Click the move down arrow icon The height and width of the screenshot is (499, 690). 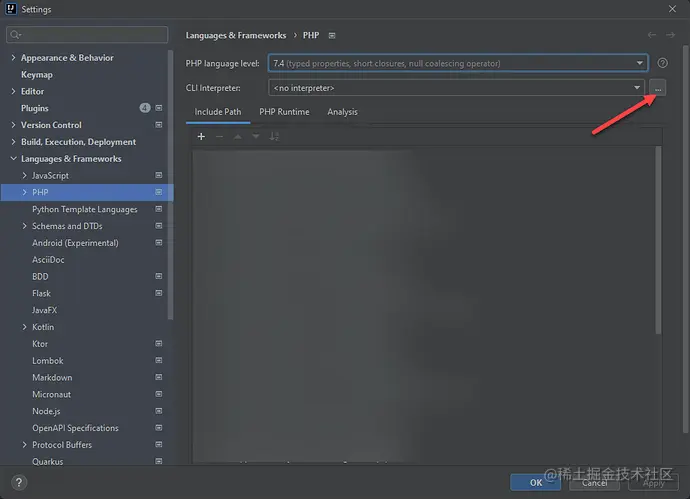[x=256, y=136]
